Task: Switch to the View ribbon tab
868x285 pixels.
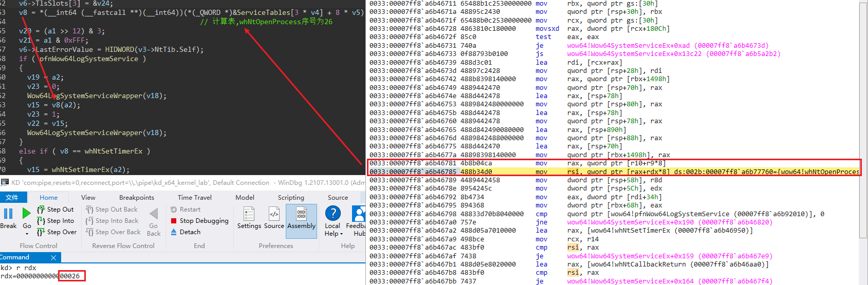Action: 88,198
